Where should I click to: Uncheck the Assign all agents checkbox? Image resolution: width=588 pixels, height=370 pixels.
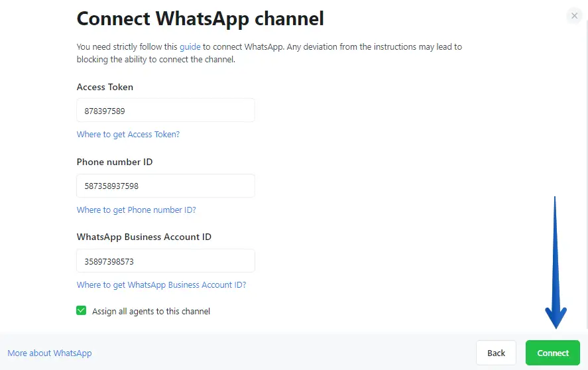click(82, 310)
